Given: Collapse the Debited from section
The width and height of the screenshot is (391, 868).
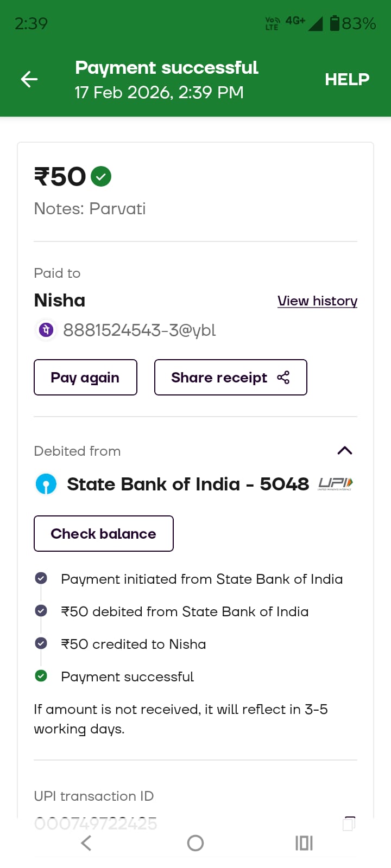Looking at the screenshot, I should click(x=345, y=450).
